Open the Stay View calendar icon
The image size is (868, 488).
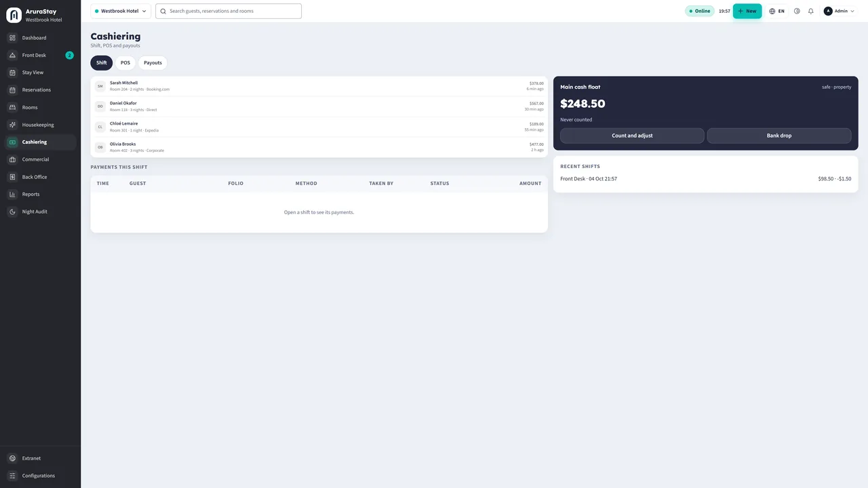(x=12, y=73)
